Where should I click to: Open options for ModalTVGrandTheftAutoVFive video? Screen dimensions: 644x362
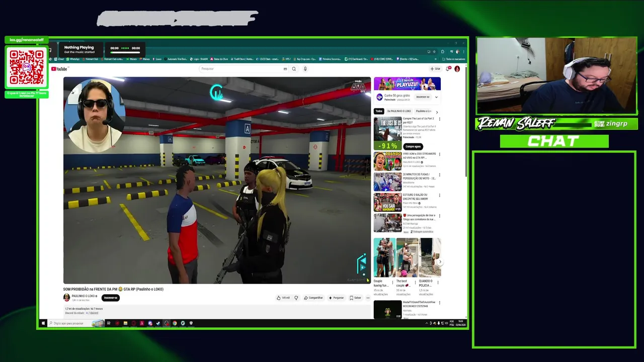439,303
